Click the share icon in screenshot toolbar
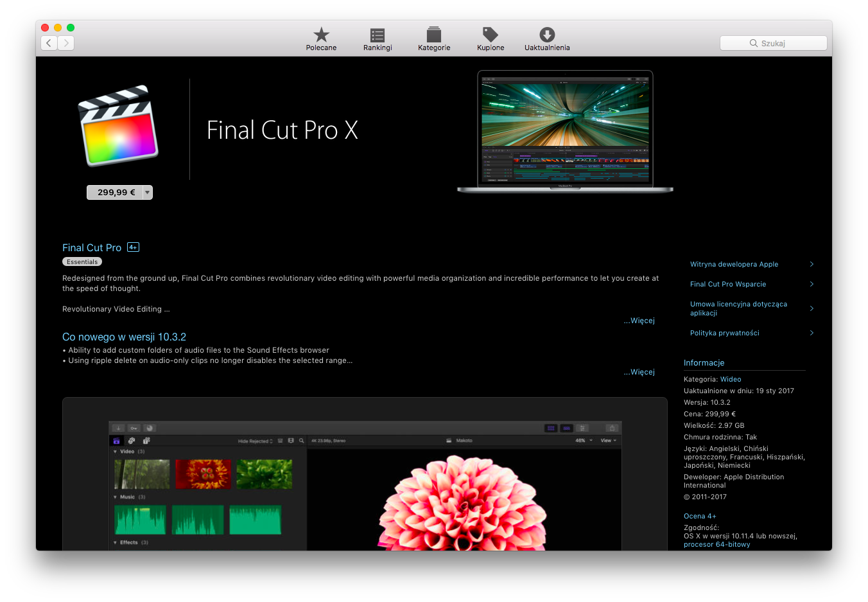The image size is (868, 602). click(x=612, y=428)
